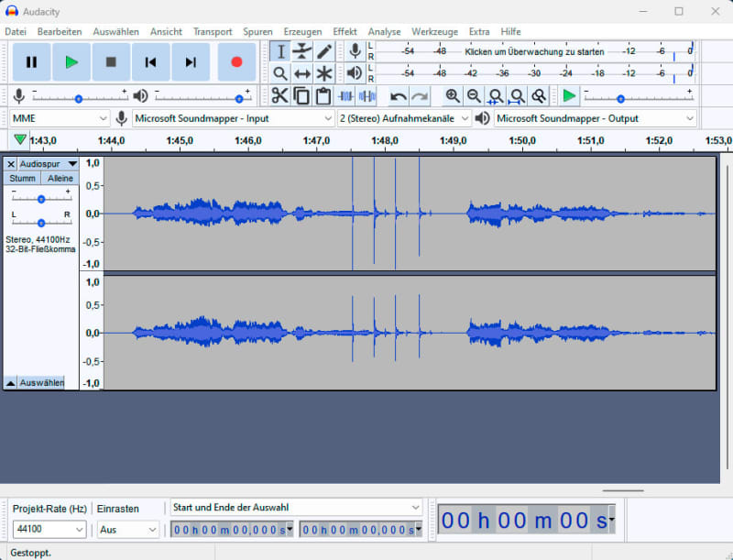Zoom out on the waveform
Viewport: 733px width, 560px height.
pyautogui.click(x=474, y=96)
